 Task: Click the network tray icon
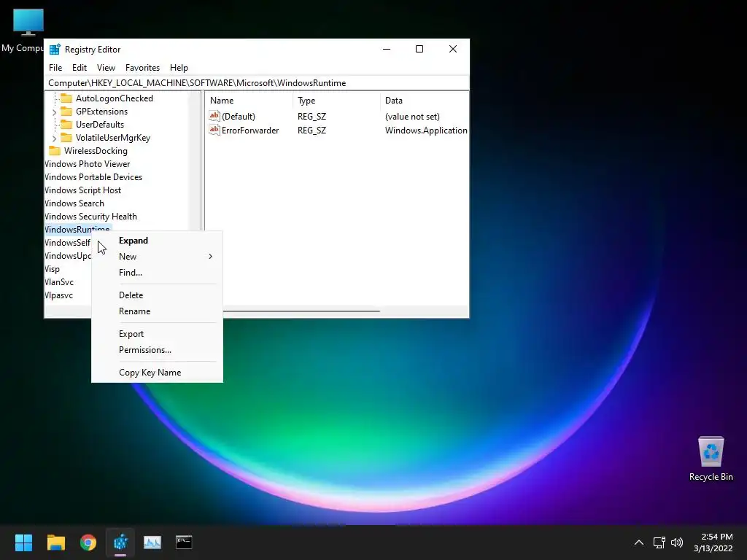pyautogui.click(x=659, y=542)
